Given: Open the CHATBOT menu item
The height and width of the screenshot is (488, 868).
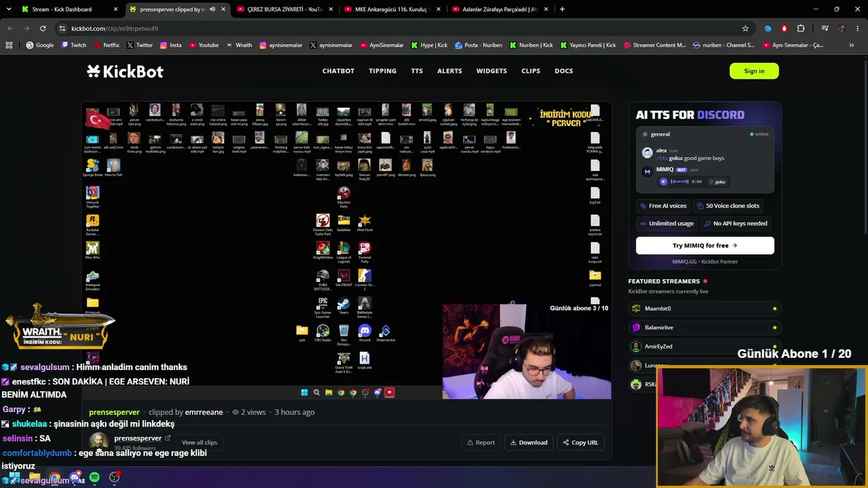Looking at the screenshot, I should pos(338,71).
